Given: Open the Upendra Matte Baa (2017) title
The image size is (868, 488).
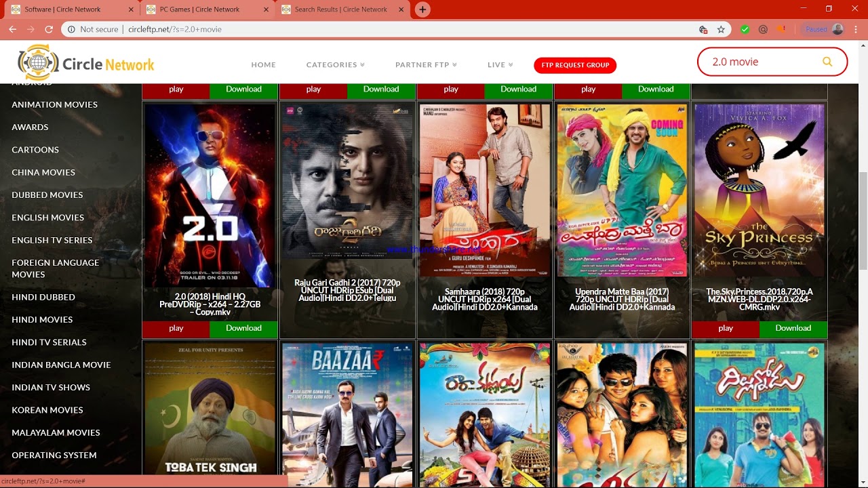Looking at the screenshot, I should (622, 300).
